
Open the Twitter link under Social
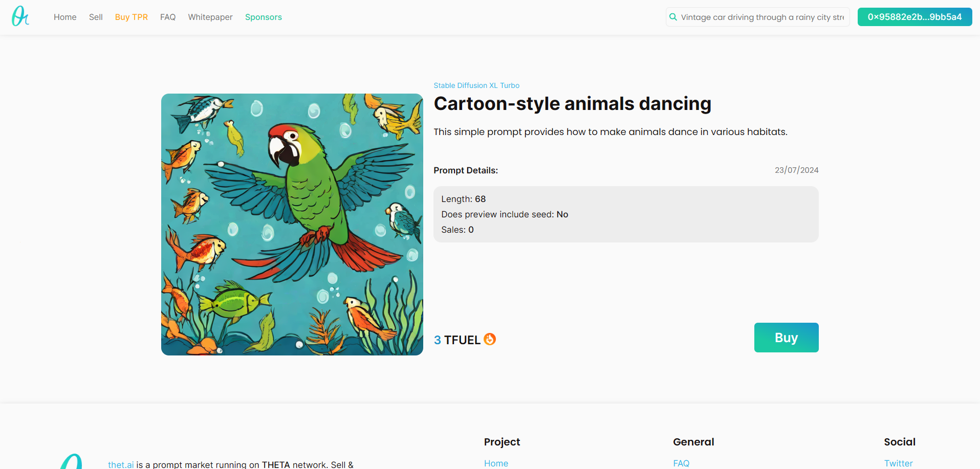(898, 463)
